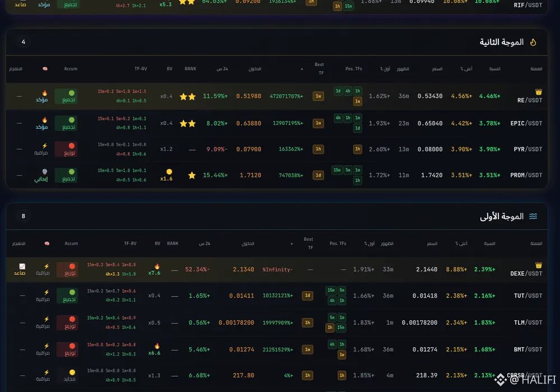Open the EPIC/USDT pair
The height and width of the screenshot is (392, 560).
point(526,124)
